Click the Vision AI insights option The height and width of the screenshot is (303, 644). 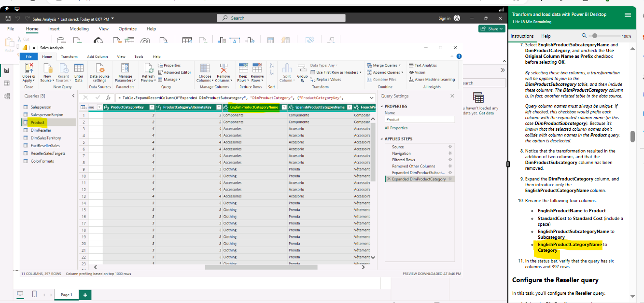click(x=417, y=72)
